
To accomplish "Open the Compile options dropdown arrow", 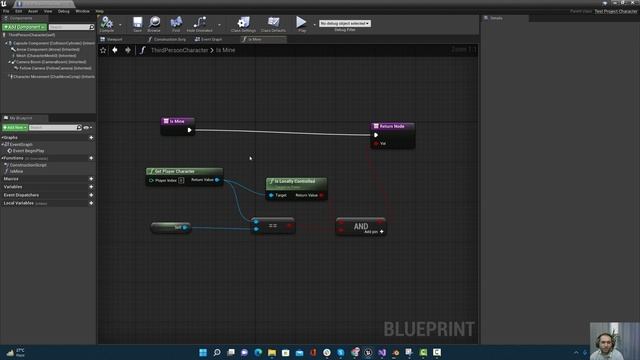I will (120, 25).
